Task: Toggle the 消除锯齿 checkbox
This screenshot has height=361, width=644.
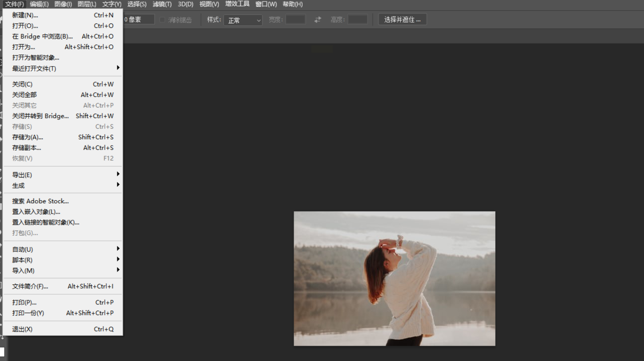Action: point(162,20)
